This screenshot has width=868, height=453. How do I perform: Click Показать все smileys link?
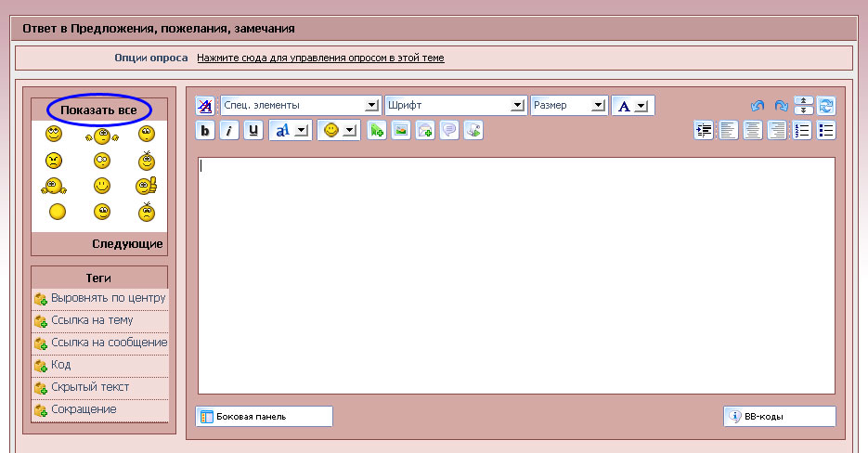(98, 110)
